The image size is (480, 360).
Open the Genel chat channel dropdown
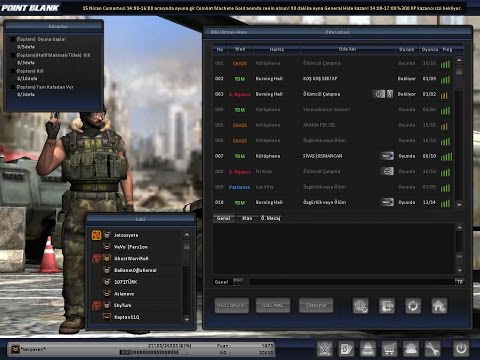click(x=238, y=282)
